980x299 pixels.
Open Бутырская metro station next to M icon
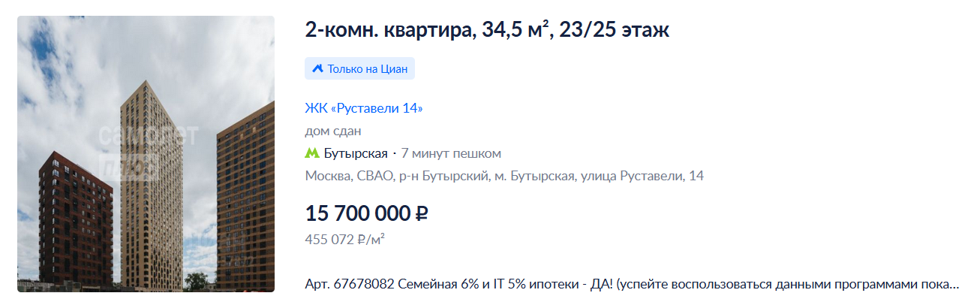pos(356,153)
